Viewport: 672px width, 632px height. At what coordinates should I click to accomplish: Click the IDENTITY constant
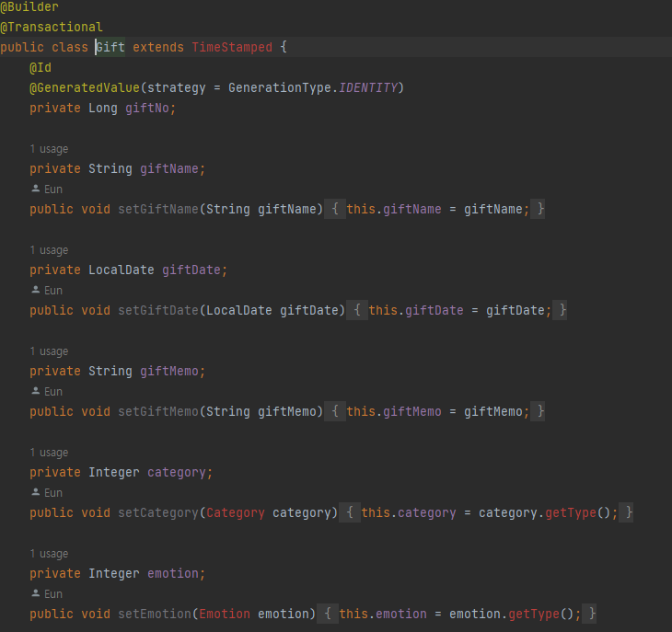tap(367, 87)
